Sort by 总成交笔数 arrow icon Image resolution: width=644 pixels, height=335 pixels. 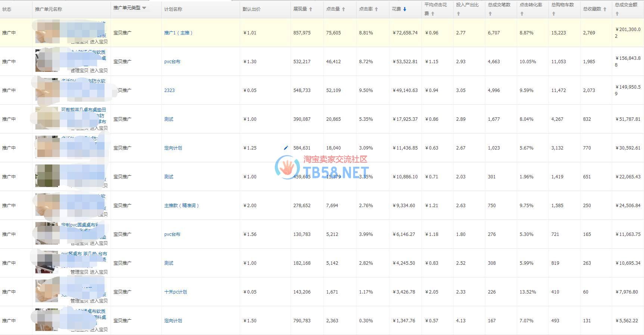pos(490,14)
